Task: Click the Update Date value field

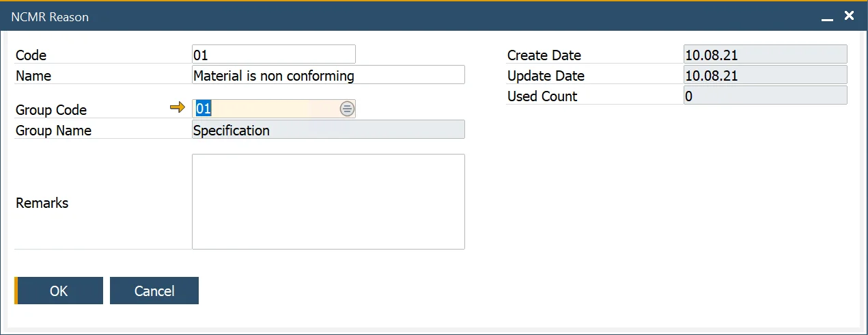Action: coord(765,75)
